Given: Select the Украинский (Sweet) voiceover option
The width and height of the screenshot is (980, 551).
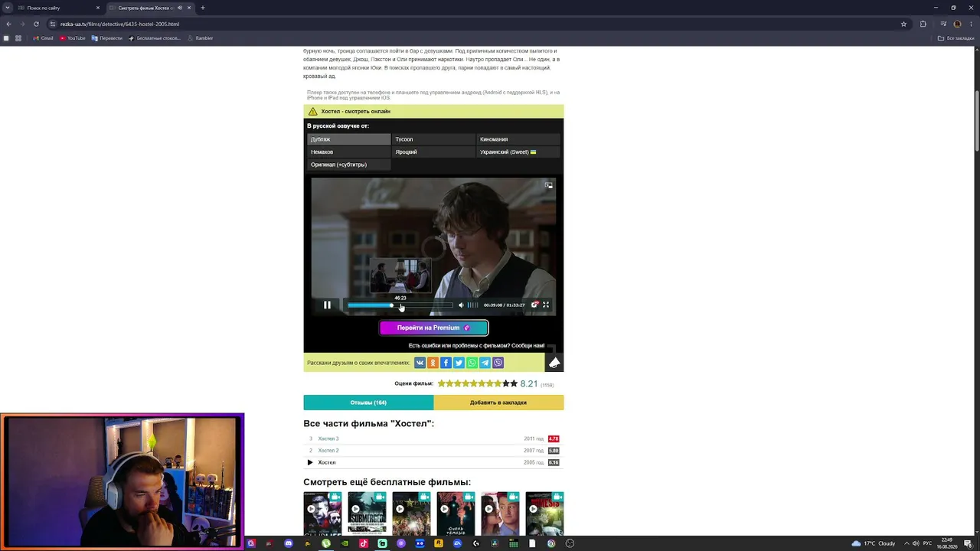Looking at the screenshot, I should 518,152.
